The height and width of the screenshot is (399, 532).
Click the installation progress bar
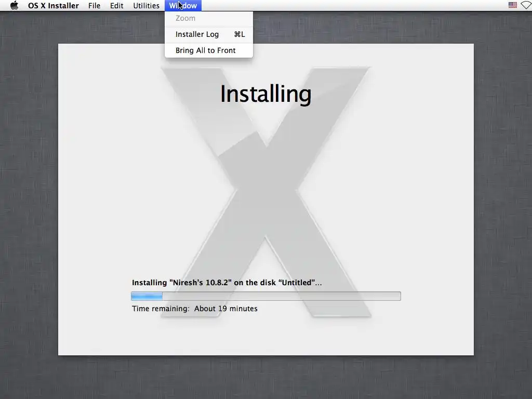pos(265,296)
